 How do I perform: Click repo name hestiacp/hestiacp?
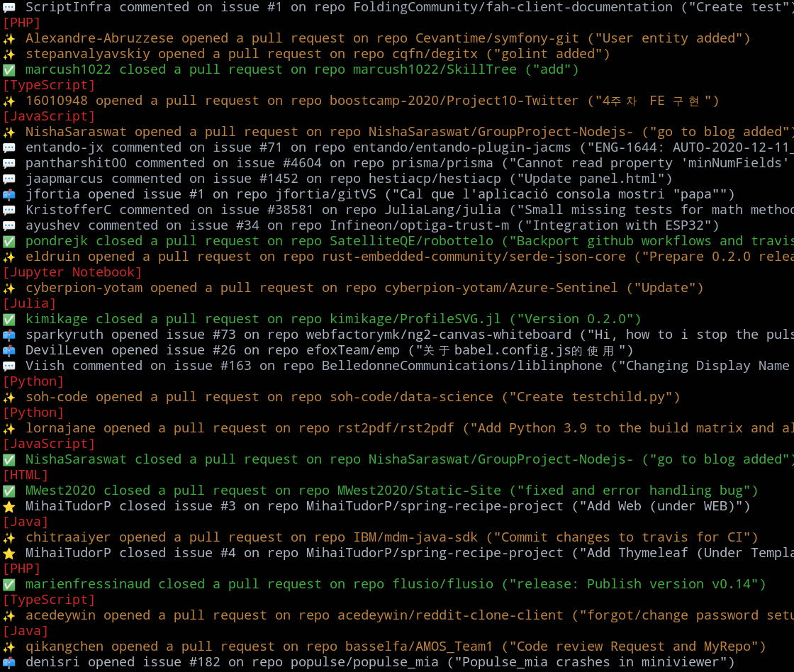coord(435,179)
